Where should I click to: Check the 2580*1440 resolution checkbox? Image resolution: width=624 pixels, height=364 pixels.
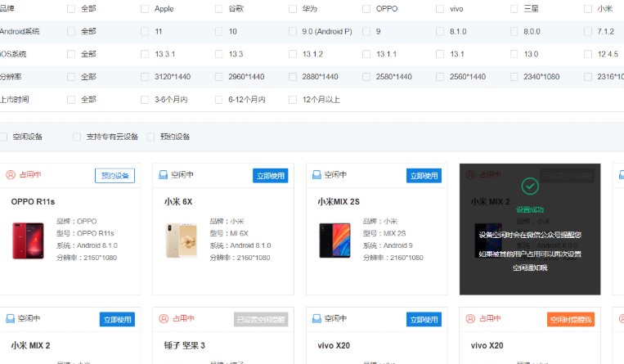click(366, 77)
